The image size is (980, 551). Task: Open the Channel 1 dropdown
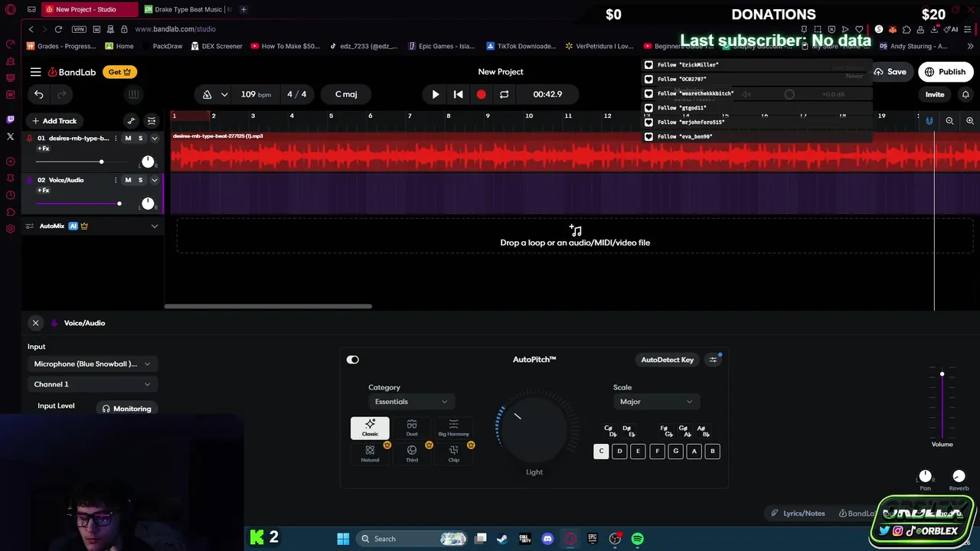[x=92, y=384]
